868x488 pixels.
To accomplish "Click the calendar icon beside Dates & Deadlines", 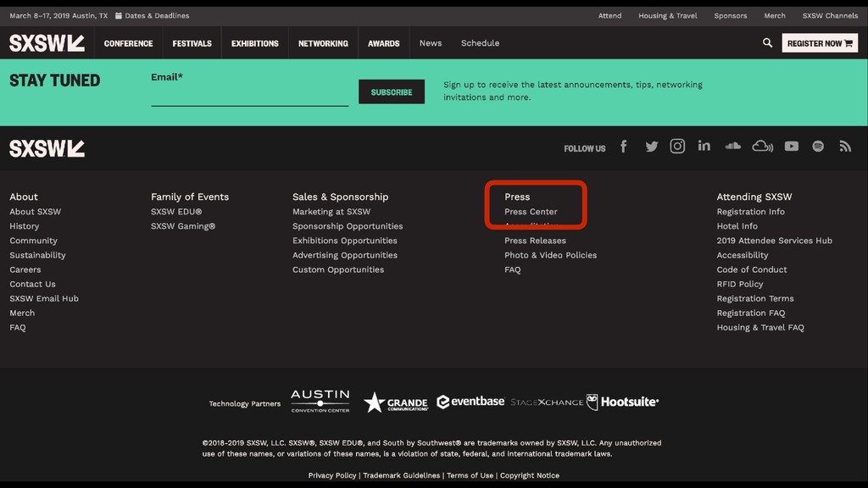I will 119,15.
